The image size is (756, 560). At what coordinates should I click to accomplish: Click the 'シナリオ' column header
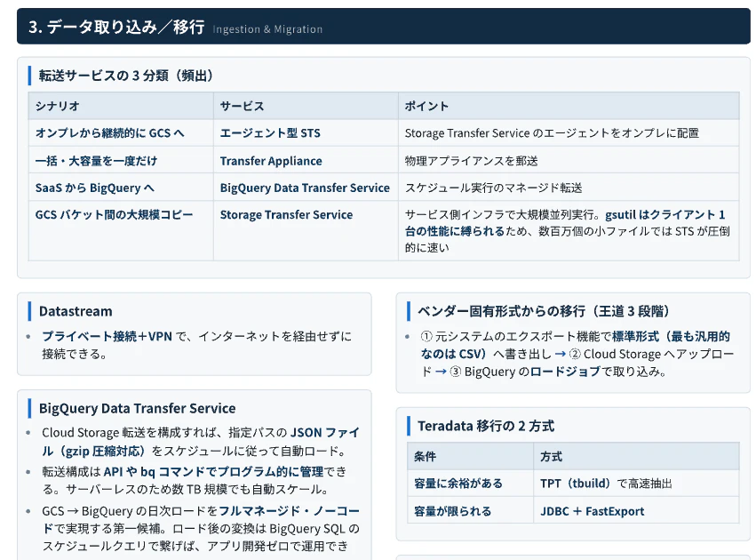click(x=121, y=106)
